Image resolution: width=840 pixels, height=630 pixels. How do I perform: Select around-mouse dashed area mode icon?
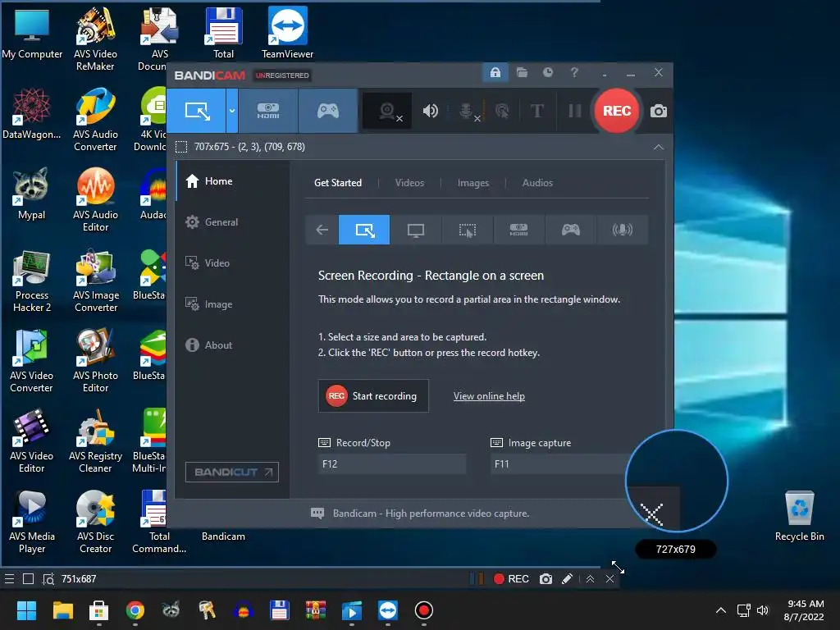(467, 230)
